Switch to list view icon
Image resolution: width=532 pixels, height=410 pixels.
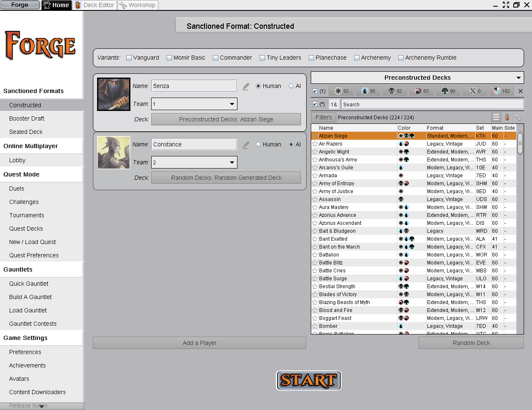tap(496, 118)
